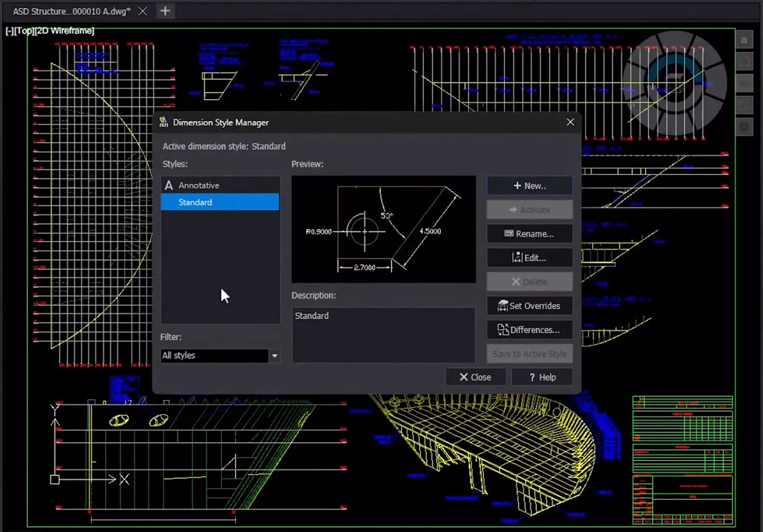Image resolution: width=763 pixels, height=532 pixels.
Task: Click Differences… to compare styles
Action: tap(529, 330)
